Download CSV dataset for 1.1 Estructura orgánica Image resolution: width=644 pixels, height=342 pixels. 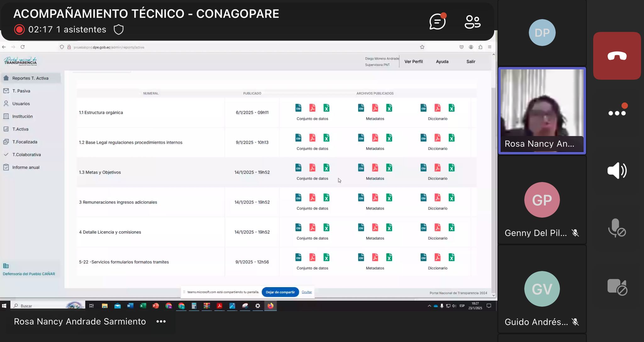298,108
